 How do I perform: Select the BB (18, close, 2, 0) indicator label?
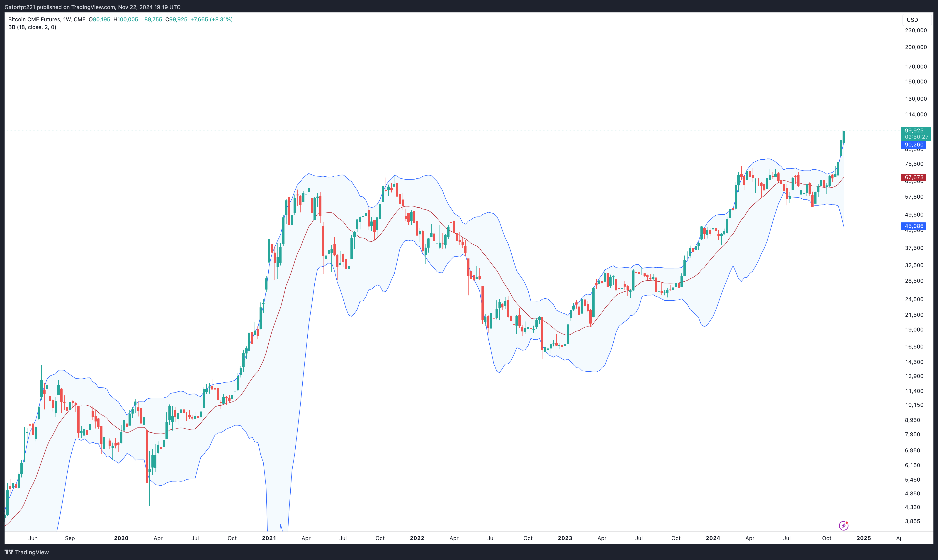(32, 27)
